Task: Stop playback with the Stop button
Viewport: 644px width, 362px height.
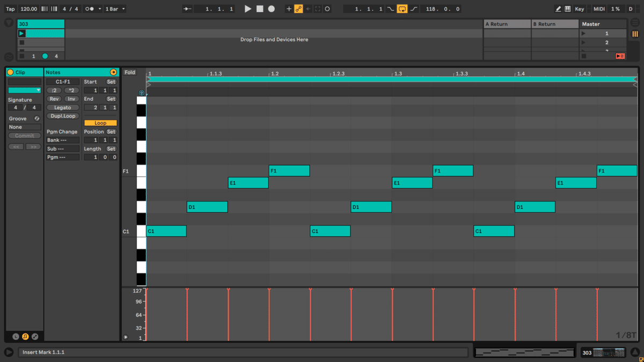Action: [x=260, y=9]
